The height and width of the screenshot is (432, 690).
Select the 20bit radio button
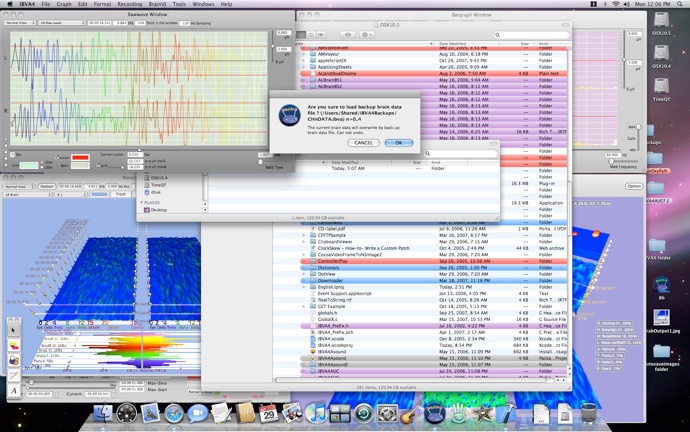click(x=42, y=167)
